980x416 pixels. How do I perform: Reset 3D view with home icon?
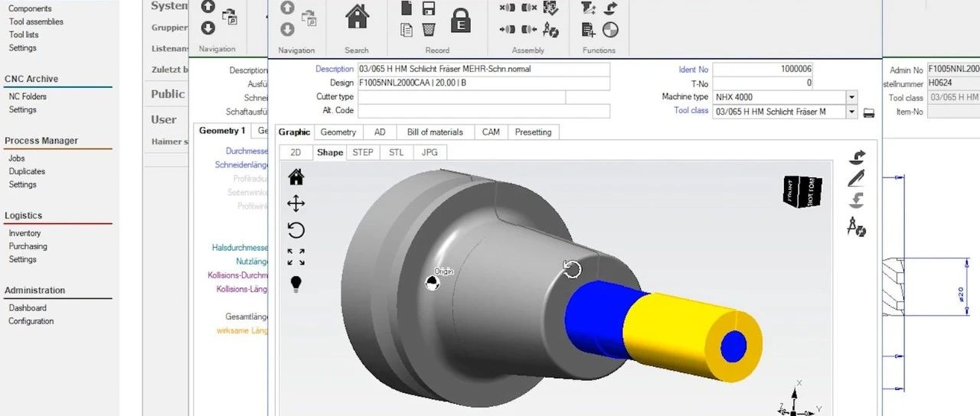pos(296,177)
